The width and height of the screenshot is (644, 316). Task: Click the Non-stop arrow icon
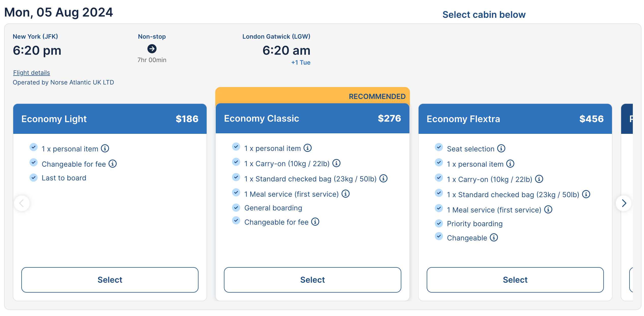tap(152, 49)
